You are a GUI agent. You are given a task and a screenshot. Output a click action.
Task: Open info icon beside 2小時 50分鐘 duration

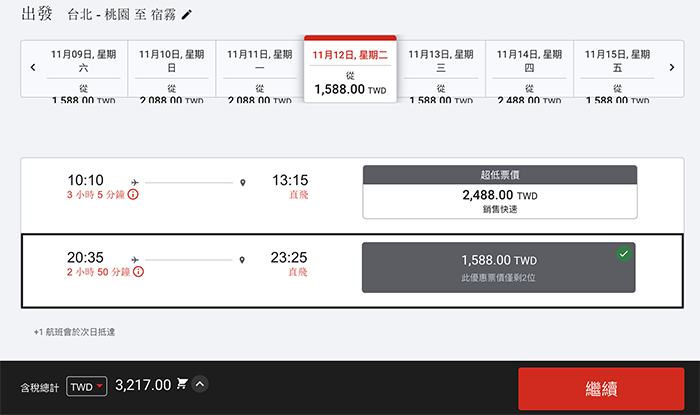(x=138, y=271)
